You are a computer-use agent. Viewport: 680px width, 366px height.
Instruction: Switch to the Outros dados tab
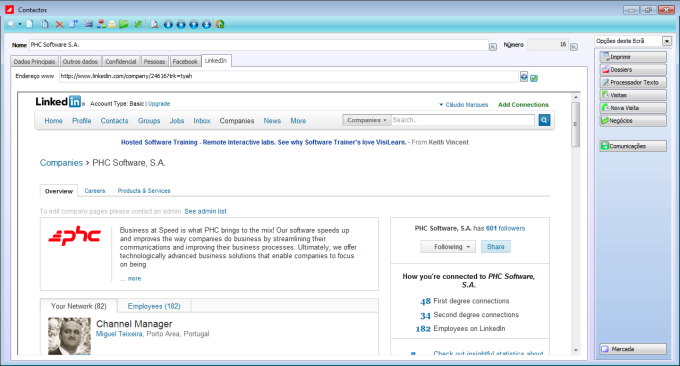80,62
